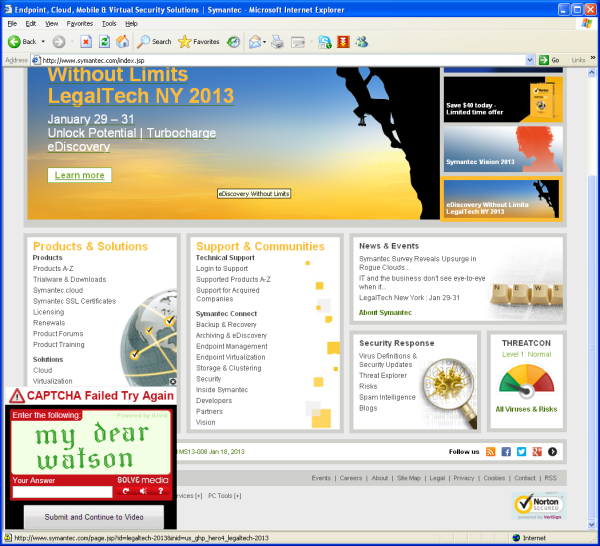Open the CAPTCHA help question icon
Image resolution: width=600 pixels, height=546 pixels.
pyautogui.click(x=160, y=491)
